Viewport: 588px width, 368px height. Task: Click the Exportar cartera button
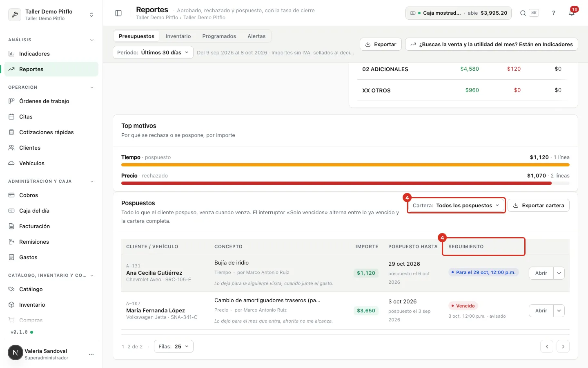coord(539,205)
